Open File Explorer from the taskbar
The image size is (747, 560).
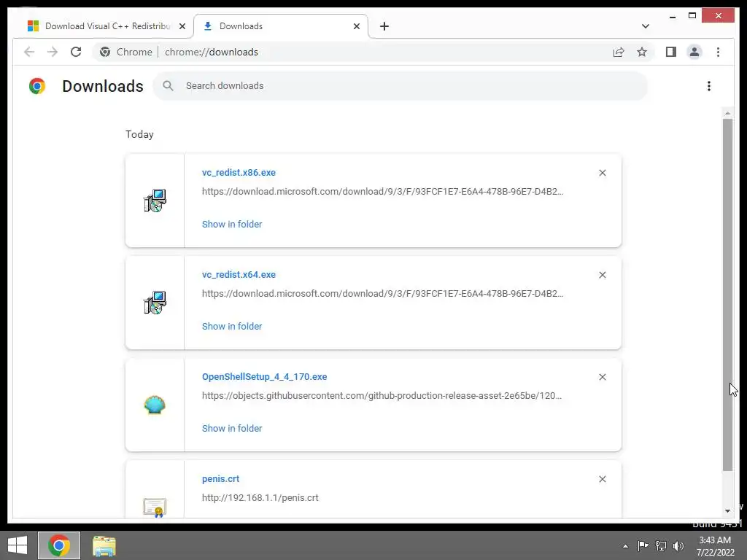click(x=104, y=545)
